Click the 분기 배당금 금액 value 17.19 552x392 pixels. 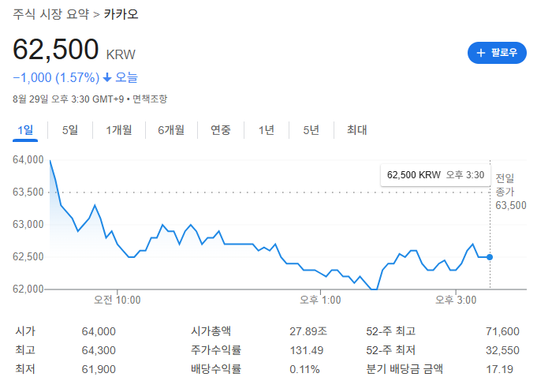(499, 369)
